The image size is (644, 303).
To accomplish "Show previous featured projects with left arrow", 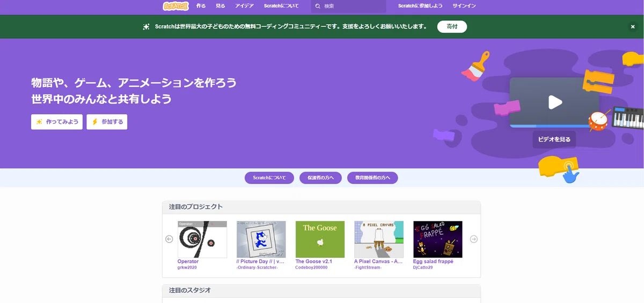I will coord(169,239).
